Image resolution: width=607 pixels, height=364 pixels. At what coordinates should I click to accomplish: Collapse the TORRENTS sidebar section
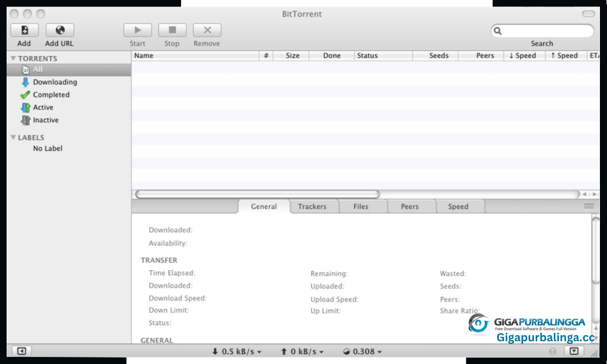(x=14, y=59)
